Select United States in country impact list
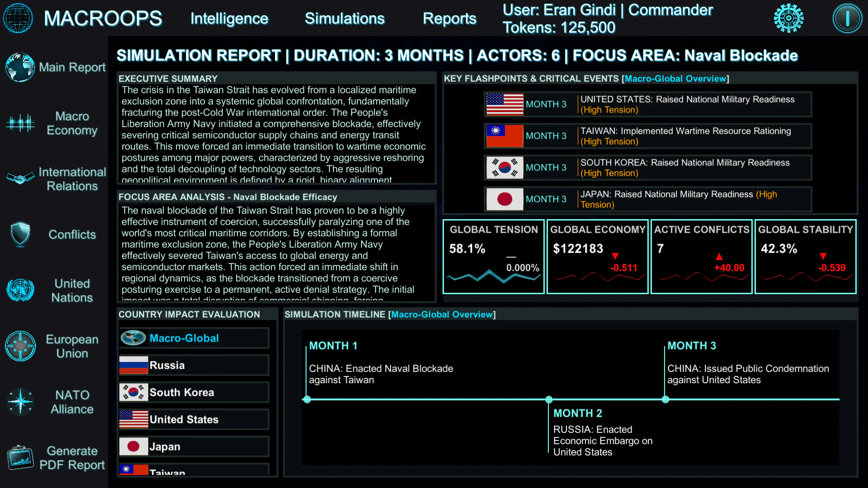The height and width of the screenshot is (488, 868). [194, 419]
